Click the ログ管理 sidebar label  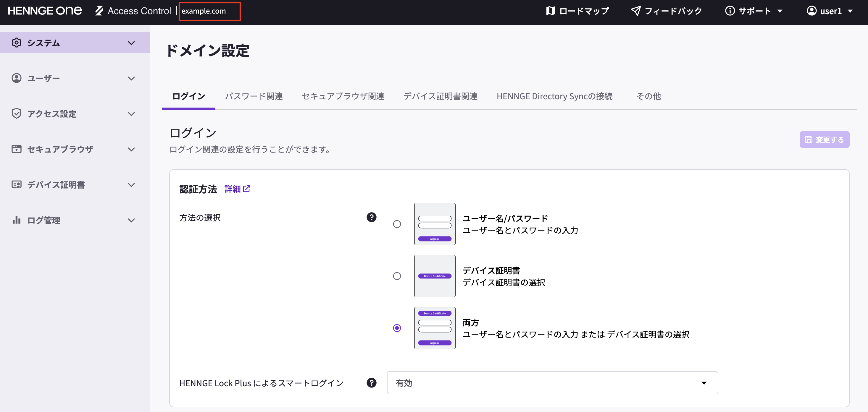pos(44,220)
